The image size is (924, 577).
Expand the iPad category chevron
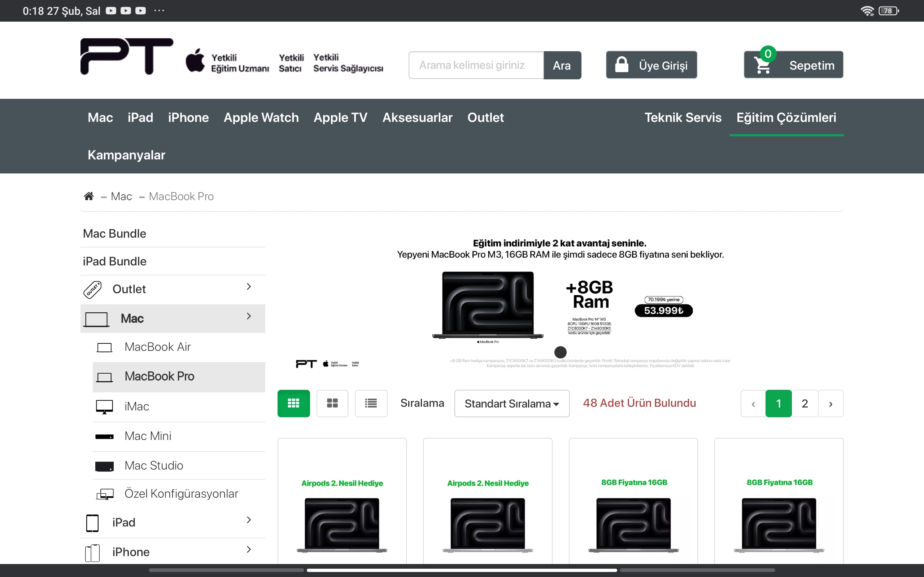(249, 520)
